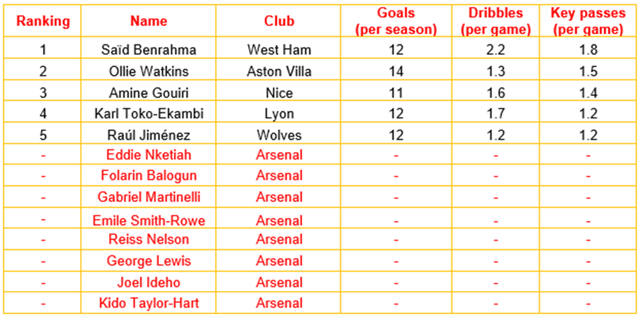
Task: Click the Ollie Watkins name cell
Action: pos(149,71)
